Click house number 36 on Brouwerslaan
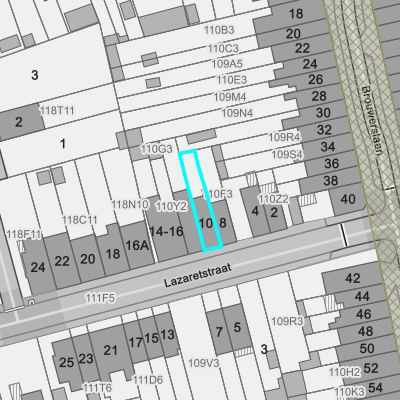 point(332,164)
